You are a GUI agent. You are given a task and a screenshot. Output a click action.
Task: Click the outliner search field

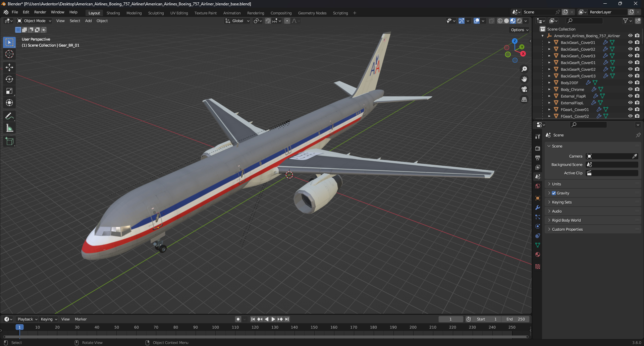click(584, 21)
